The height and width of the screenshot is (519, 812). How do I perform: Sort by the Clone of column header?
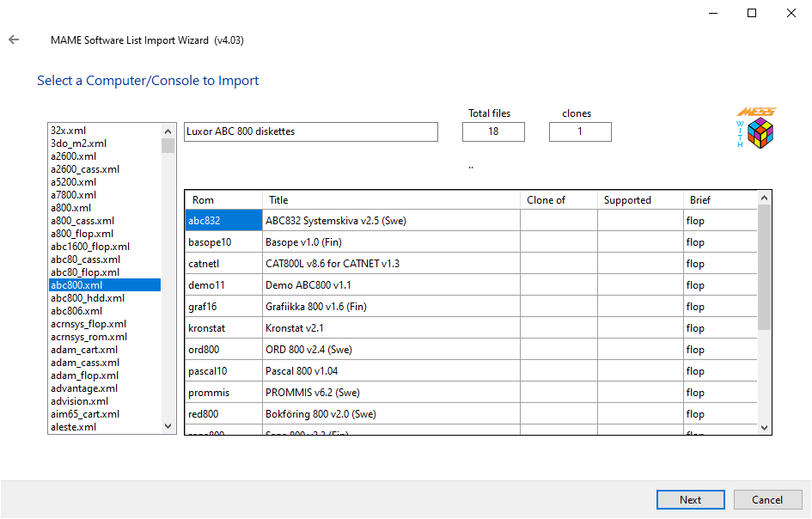point(559,200)
